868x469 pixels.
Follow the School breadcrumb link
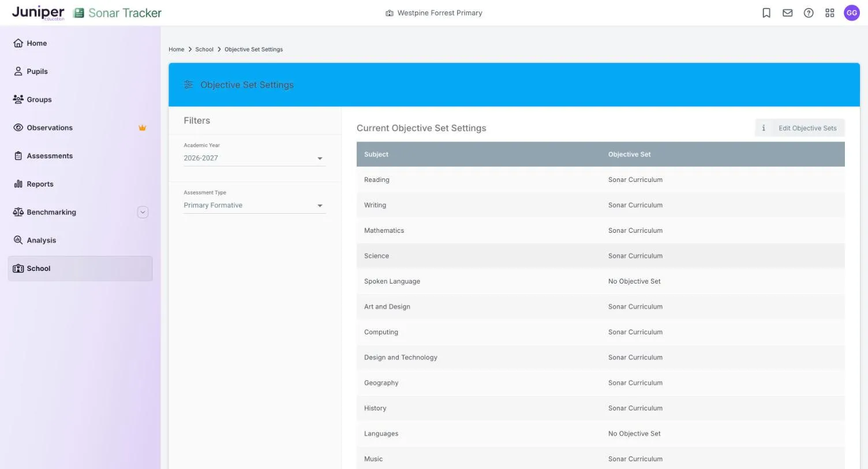(x=204, y=50)
